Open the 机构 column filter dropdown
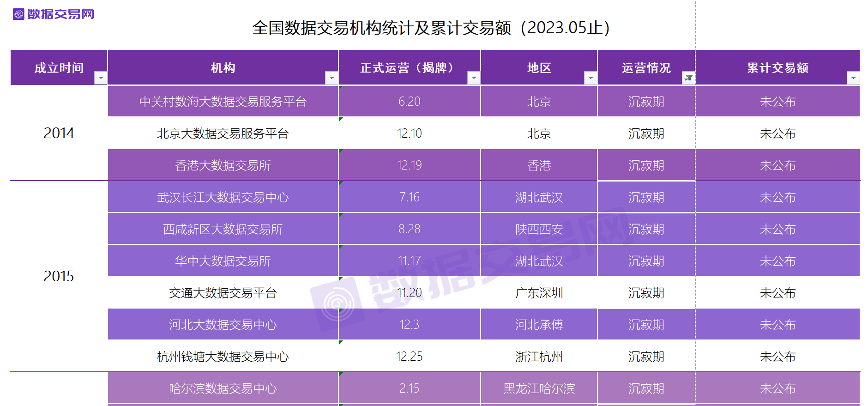Image resolution: width=868 pixels, height=406 pixels. coord(332,78)
